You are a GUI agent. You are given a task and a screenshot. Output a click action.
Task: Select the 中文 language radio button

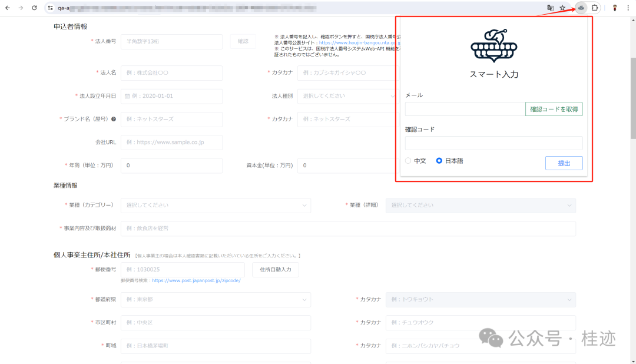click(x=407, y=160)
